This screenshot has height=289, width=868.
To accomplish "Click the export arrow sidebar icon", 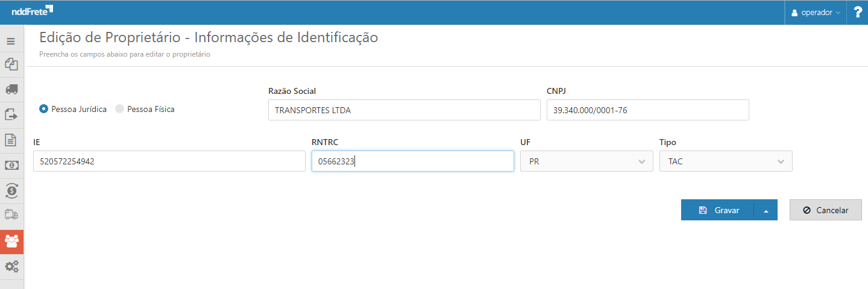I will tap(11, 114).
